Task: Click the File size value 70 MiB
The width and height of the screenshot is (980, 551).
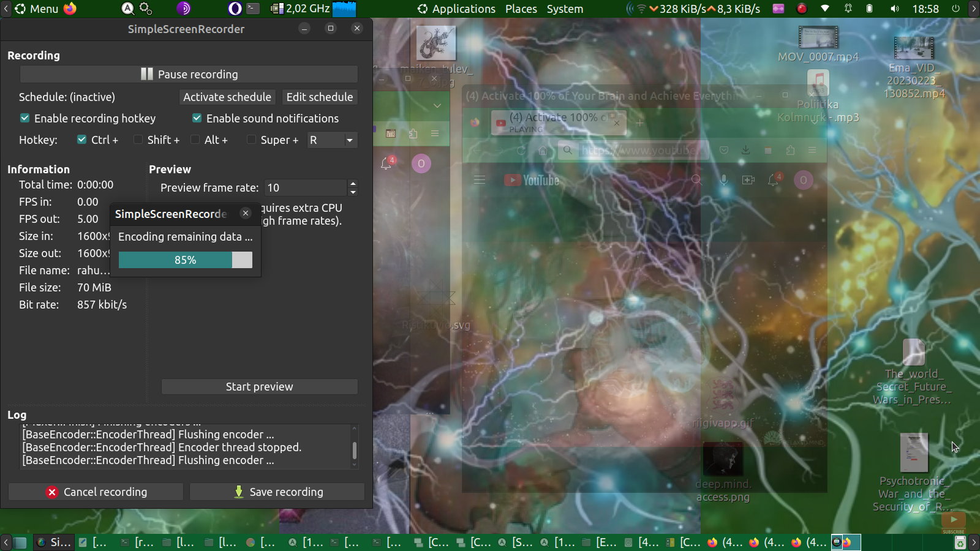Action: [94, 287]
